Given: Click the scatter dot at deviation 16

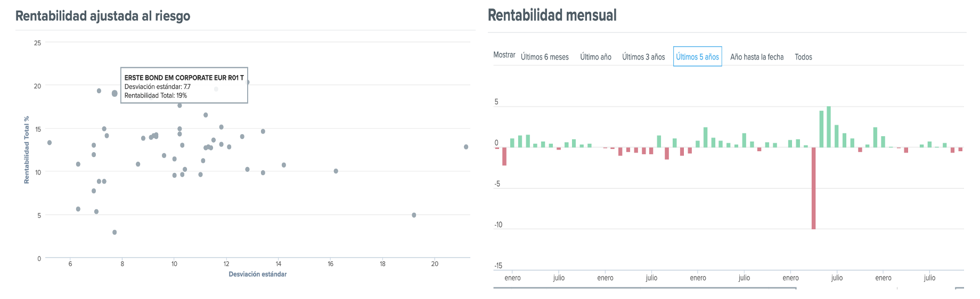Looking at the screenshot, I should [336, 171].
